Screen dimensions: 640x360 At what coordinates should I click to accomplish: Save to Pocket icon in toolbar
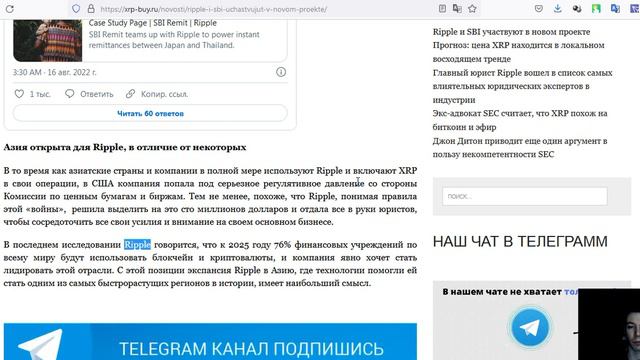pos(539,9)
